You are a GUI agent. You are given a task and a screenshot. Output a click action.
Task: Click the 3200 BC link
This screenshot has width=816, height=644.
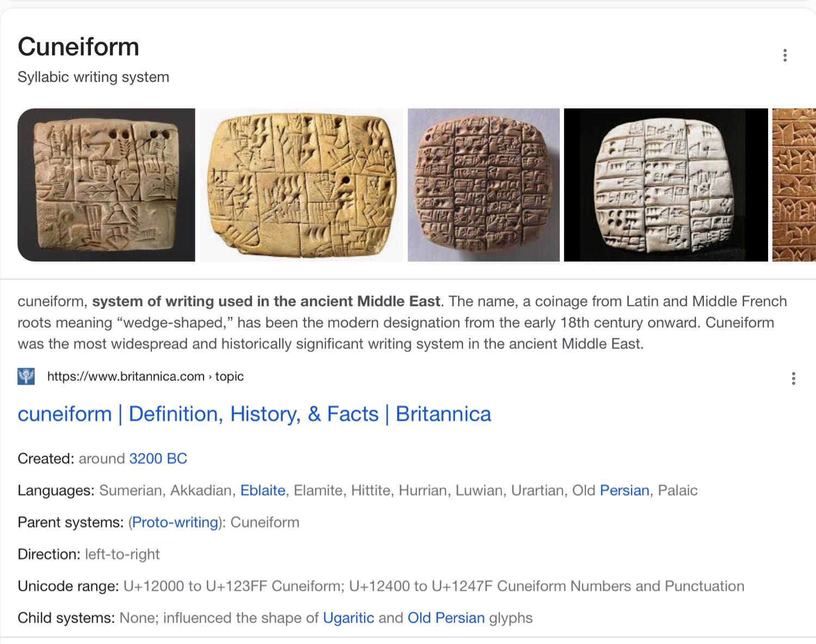(158, 459)
